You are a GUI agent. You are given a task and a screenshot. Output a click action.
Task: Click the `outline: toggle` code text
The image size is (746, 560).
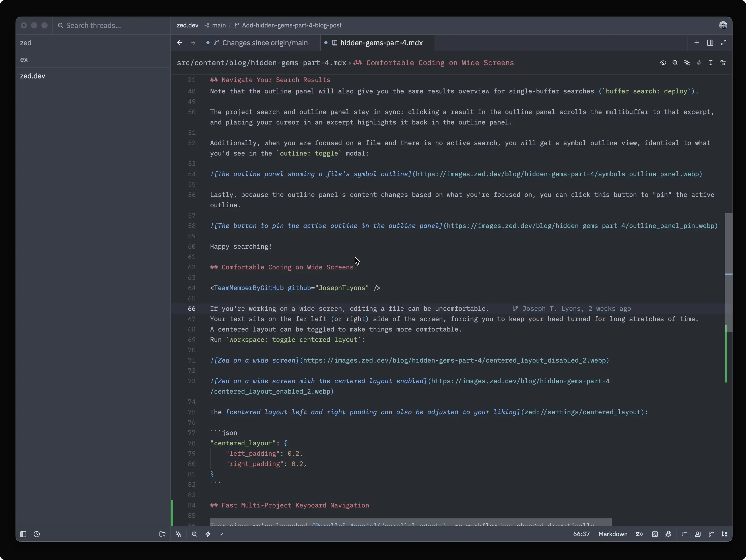[309, 153]
